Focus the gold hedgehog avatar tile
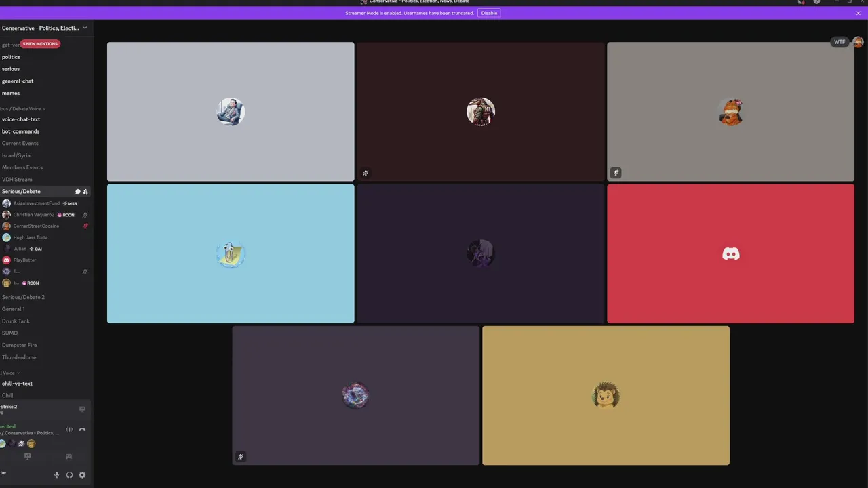The height and width of the screenshot is (488, 868). click(x=606, y=395)
